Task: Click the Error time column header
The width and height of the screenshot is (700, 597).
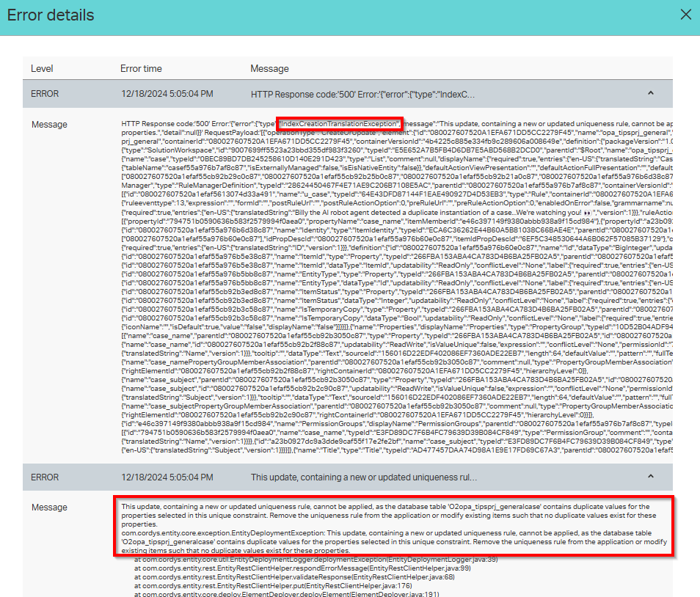Action: click(141, 69)
